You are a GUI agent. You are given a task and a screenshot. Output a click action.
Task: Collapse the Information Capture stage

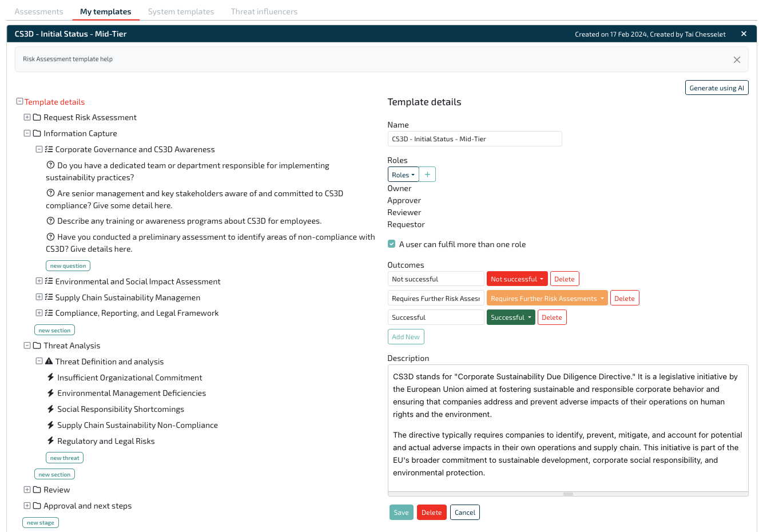point(27,133)
